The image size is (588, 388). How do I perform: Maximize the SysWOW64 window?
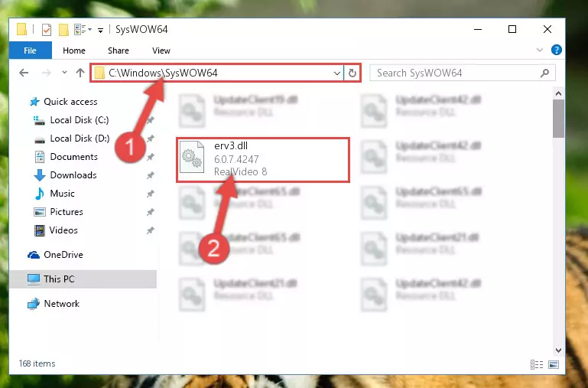click(x=512, y=29)
